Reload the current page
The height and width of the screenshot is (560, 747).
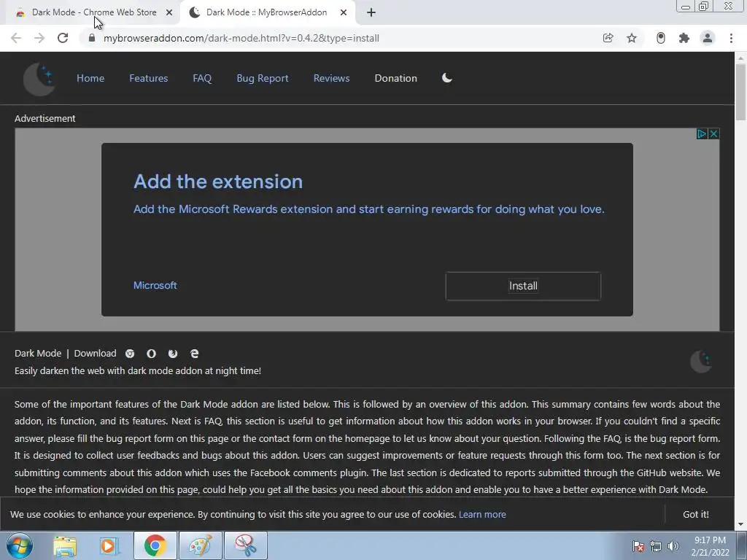63,38
